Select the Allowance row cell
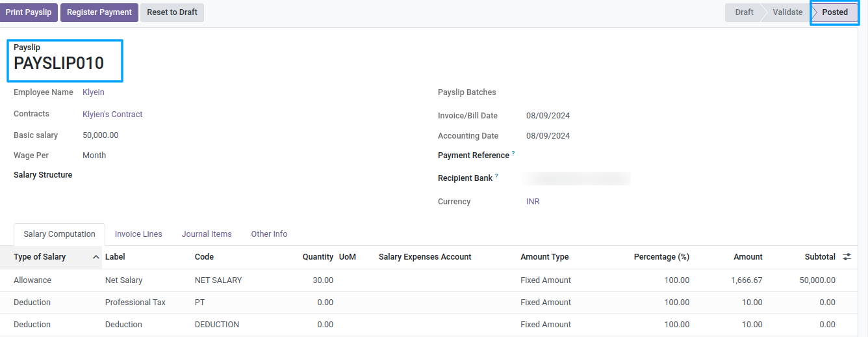The image size is (868, 337). [x=32, y=280]
